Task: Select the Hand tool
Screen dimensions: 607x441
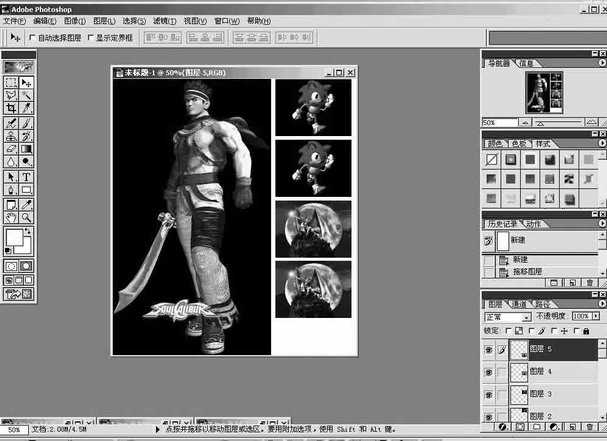Action: click(11, 216)
